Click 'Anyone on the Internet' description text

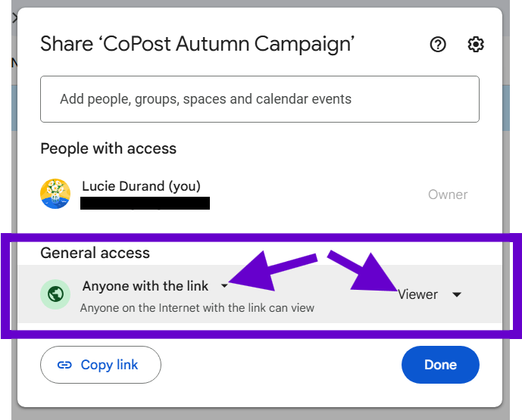tap(197, 308)
